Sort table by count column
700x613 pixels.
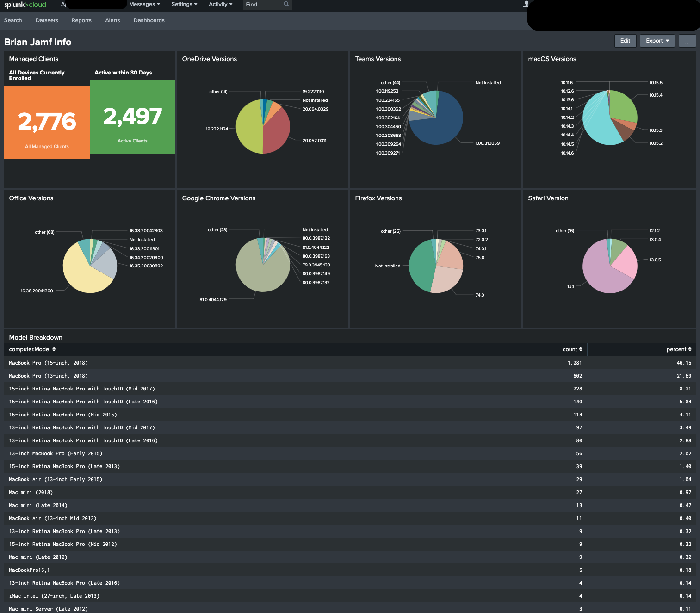pyautogui.click(x=572, y=349)
